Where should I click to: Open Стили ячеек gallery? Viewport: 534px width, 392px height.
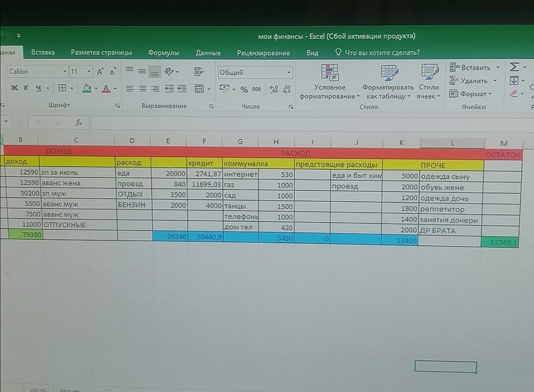point(429,83)
